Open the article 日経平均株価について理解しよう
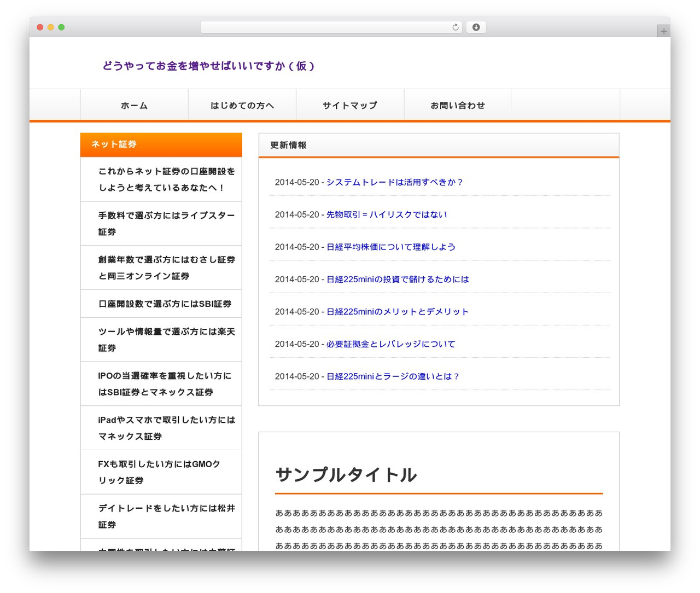700x593 pixels. 391,247
